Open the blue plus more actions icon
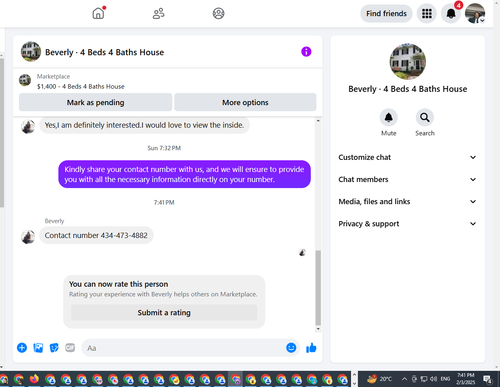 22,348
